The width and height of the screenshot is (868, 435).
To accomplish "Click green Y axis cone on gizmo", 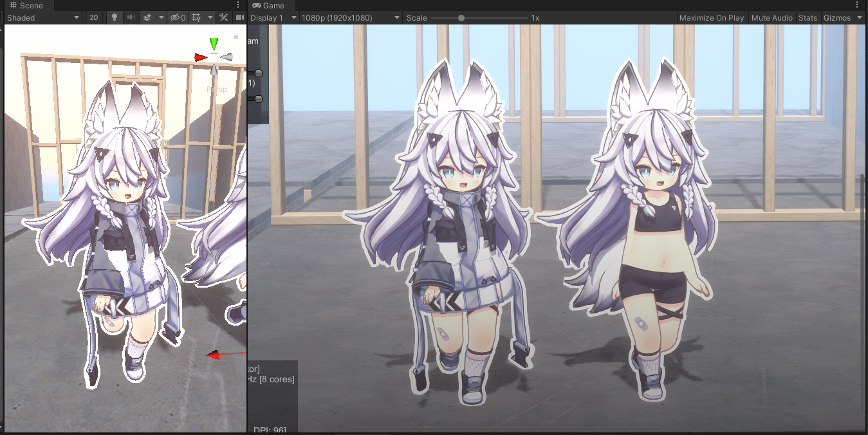I will coord(214,44).
